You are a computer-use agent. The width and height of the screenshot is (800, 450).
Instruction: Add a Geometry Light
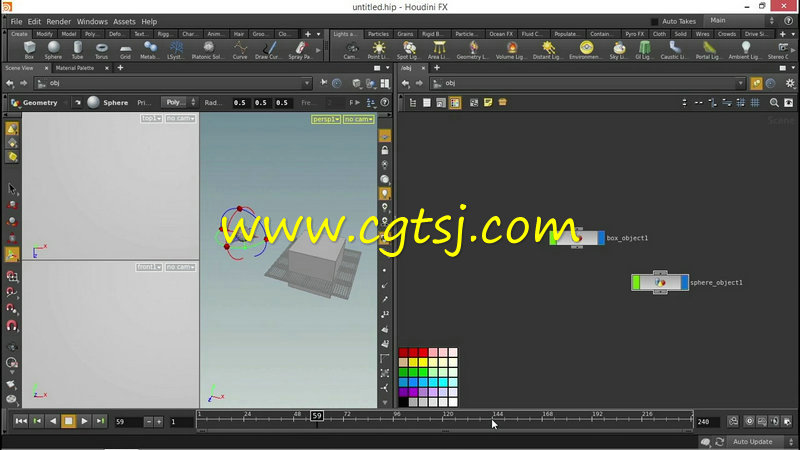tap(473, 50)
